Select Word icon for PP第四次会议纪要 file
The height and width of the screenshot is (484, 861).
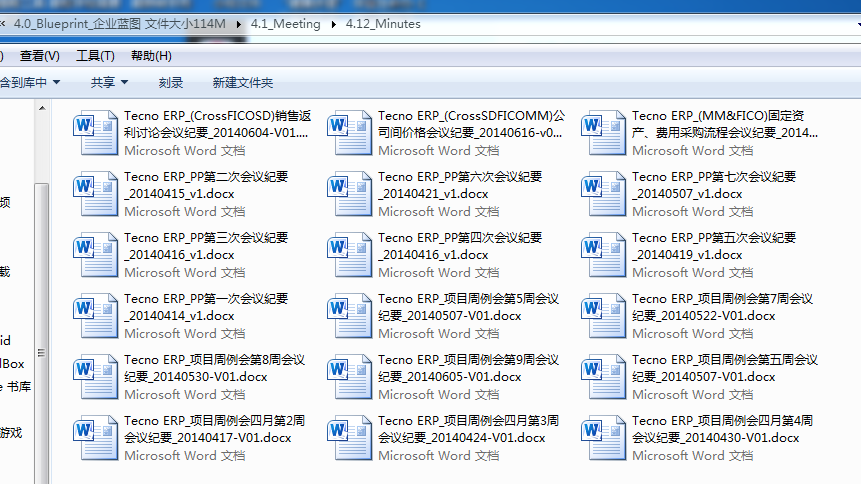click(349, 255)
